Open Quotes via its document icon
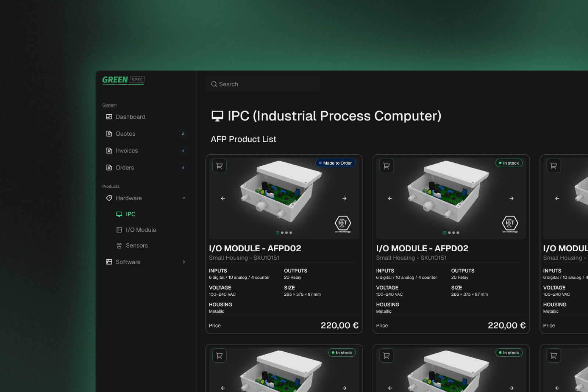Viewport: 588px width, 392px height. click(109, 134)
